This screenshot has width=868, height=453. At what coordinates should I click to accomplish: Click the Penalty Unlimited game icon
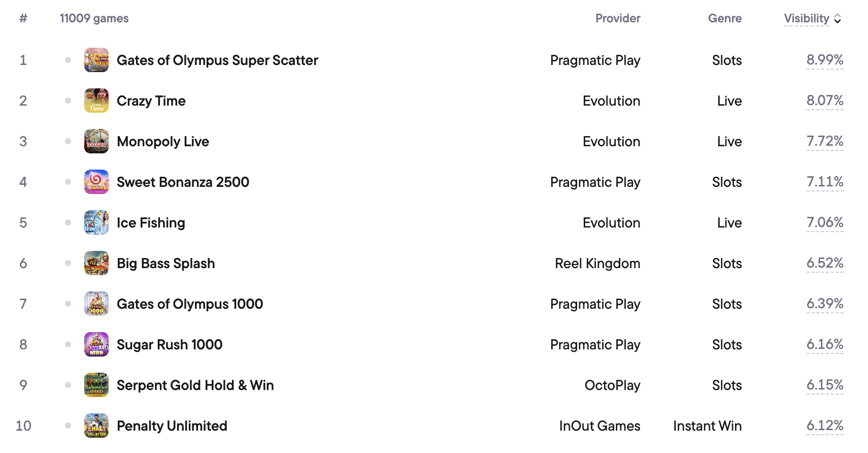(x=96, y=426)
